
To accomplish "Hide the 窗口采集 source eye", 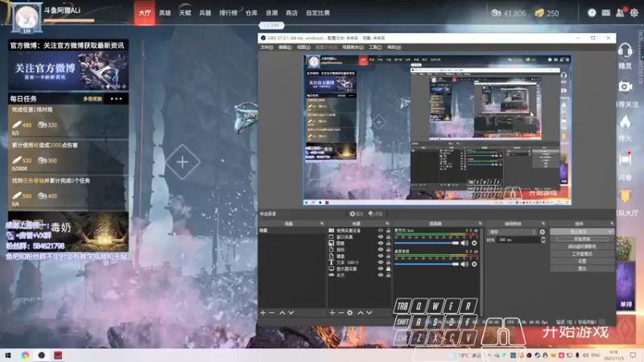I will click(380, 237).
